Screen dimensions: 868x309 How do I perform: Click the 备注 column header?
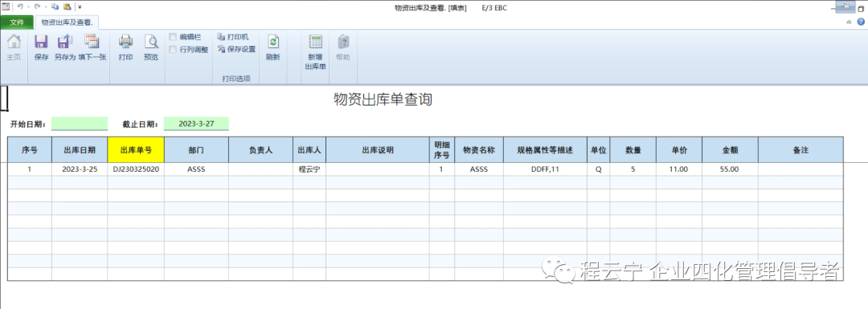click(x=801, y=150)
